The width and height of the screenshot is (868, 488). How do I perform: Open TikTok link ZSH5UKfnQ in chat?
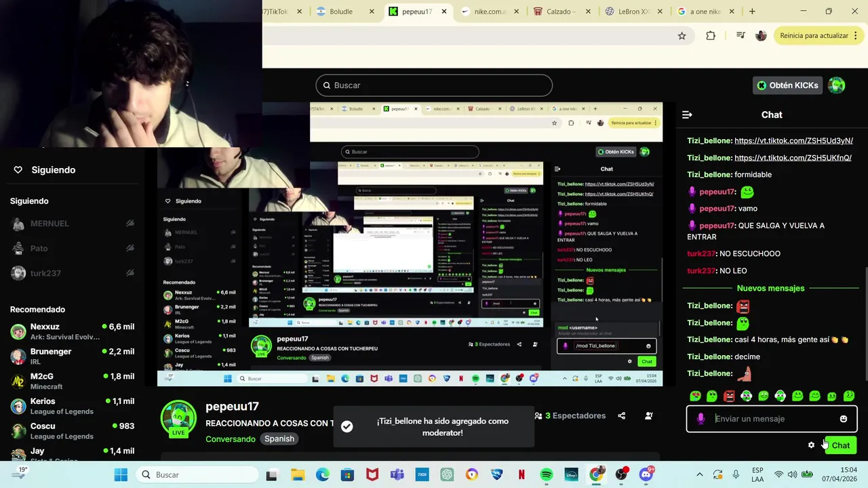(x=793, y=158)
